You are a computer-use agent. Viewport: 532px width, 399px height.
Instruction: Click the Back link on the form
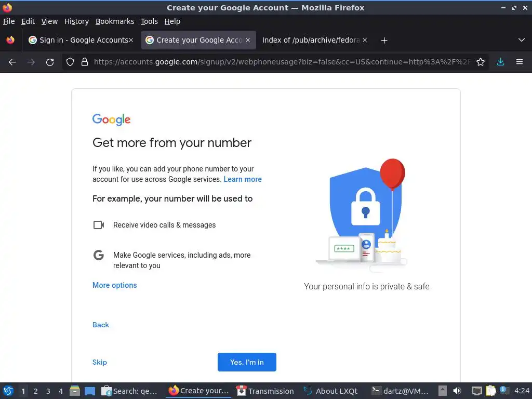[x=101, y=325]
